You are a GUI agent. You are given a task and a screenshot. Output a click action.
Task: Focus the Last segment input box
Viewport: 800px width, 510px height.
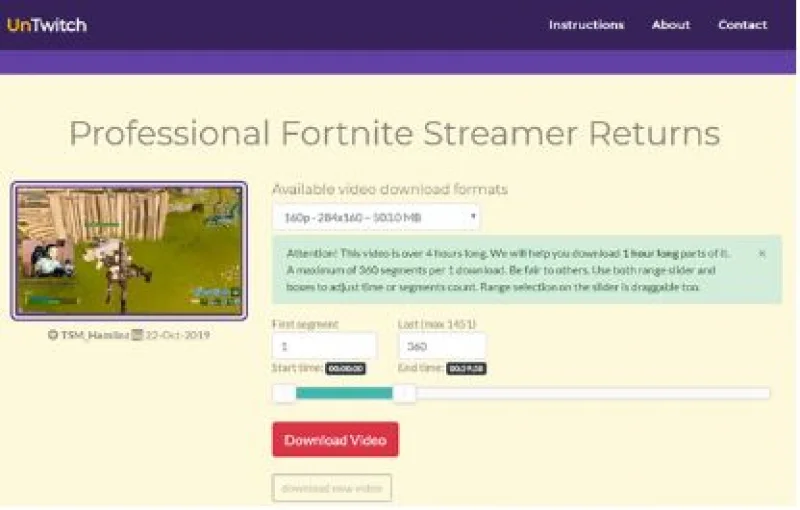442,346
